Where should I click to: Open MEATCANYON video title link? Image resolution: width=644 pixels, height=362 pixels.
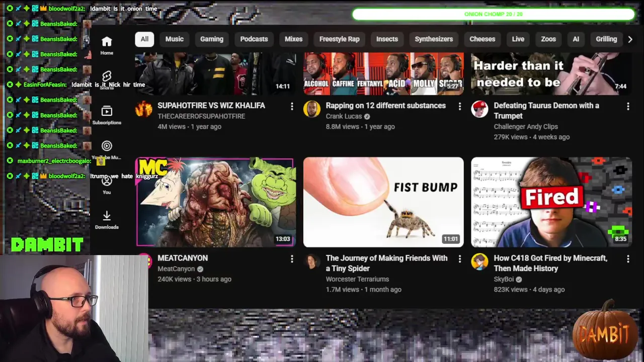pos(183,258)
